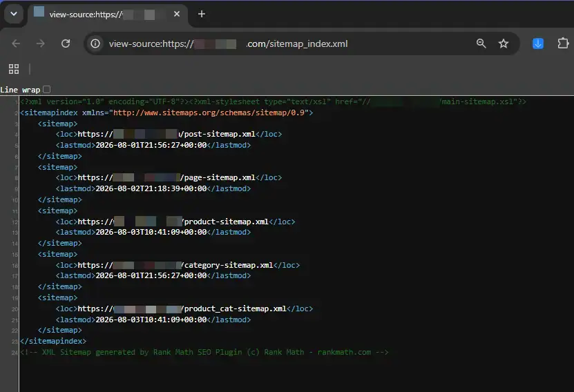This screenshot has width=574, height=392.
Task: Open the zoom magnifier icon
Action: click(x=481, y=43)
